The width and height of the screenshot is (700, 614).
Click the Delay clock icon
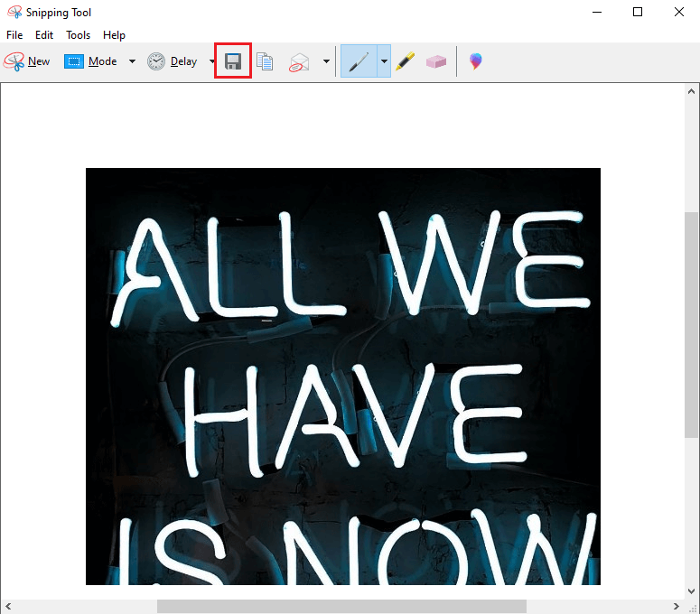click(x=156, y=61)
